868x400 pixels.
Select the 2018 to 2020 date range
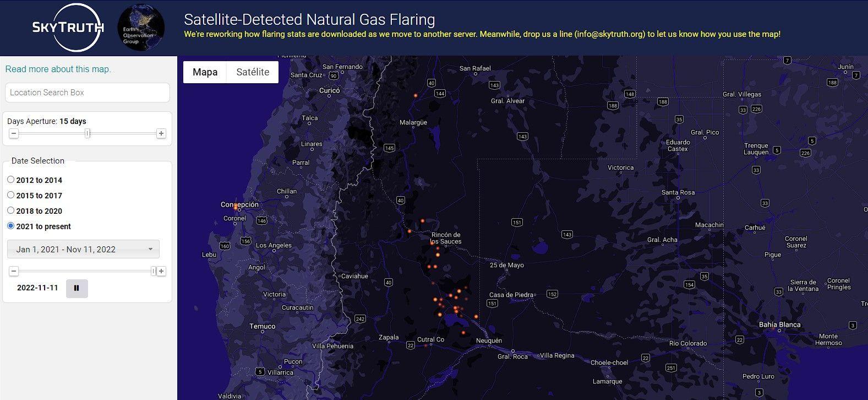pyautogui.click(x=11, y=210)
